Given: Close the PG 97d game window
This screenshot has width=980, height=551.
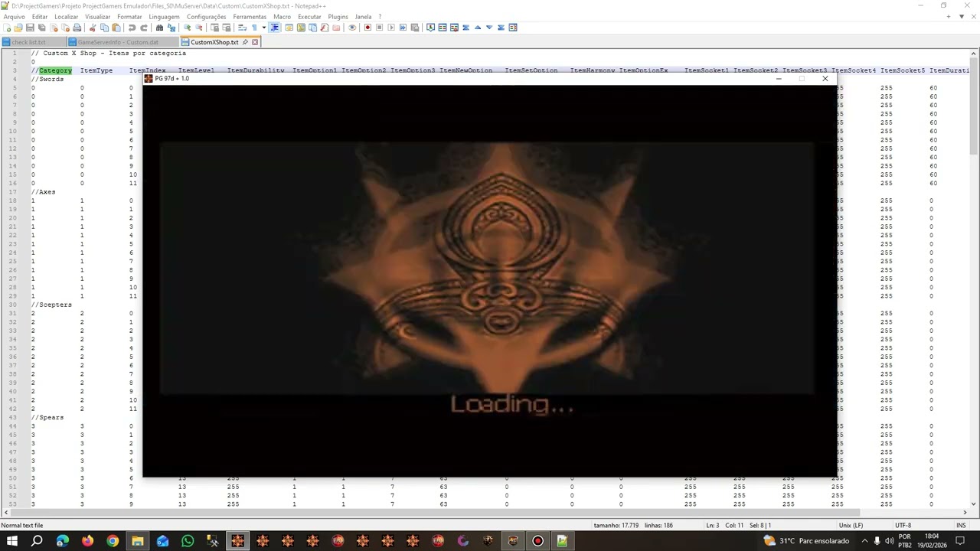Looking at the screenshot, I should [x=825, y=79].
